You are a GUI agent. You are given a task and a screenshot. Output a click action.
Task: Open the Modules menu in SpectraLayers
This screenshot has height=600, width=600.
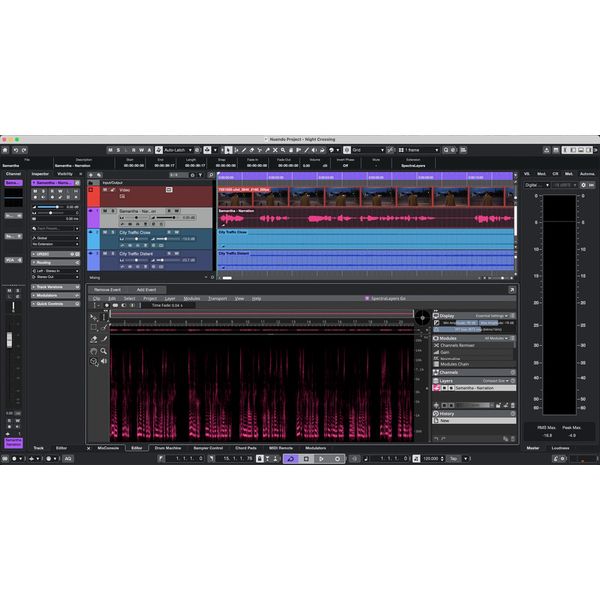191,298
